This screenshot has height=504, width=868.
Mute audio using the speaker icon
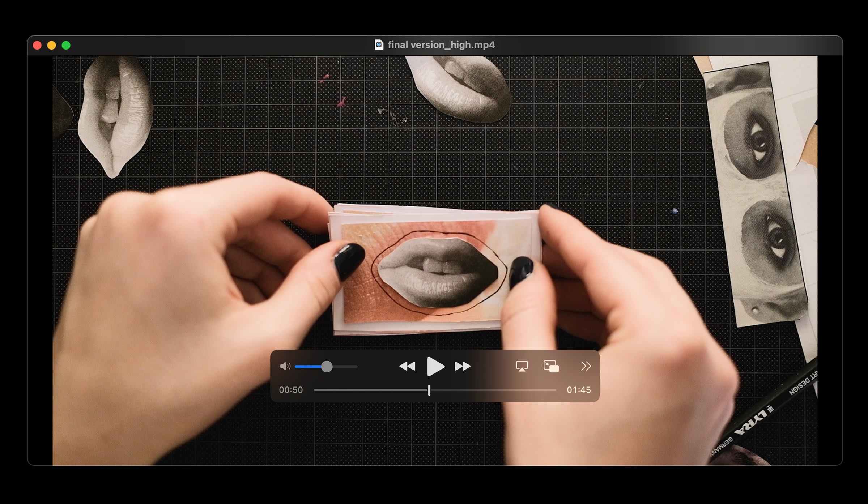(x=285, y=366)
